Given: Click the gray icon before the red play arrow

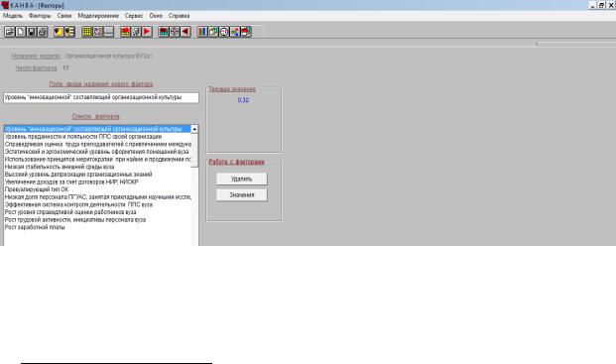Looking at the screenshot, I should point(136,32).
